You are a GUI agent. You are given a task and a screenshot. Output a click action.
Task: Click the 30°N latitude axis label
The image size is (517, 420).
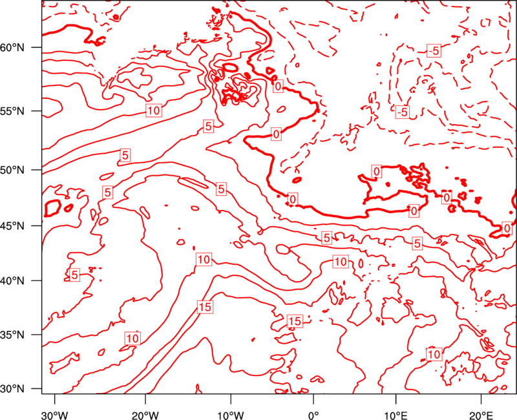(12, 389)
